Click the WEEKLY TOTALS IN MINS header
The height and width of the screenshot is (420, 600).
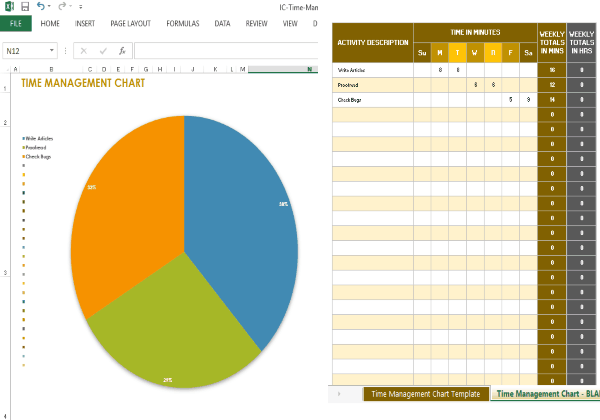pos(552,42)
